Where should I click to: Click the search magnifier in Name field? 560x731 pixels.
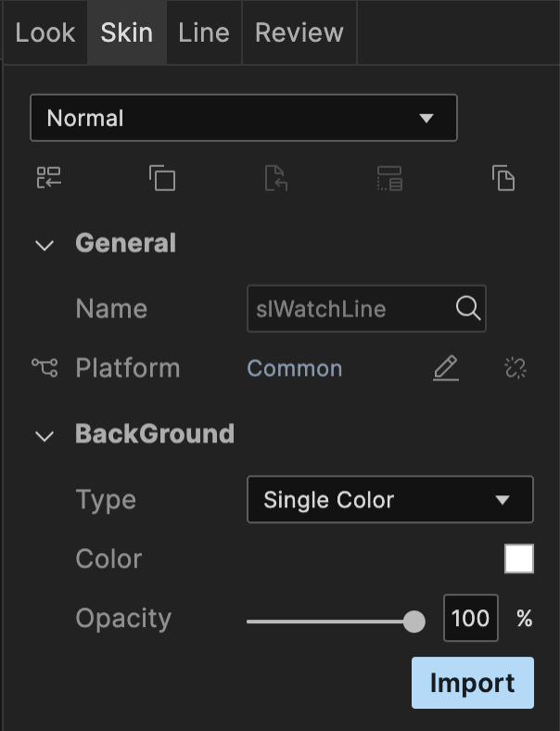click(x=468, y=309)
